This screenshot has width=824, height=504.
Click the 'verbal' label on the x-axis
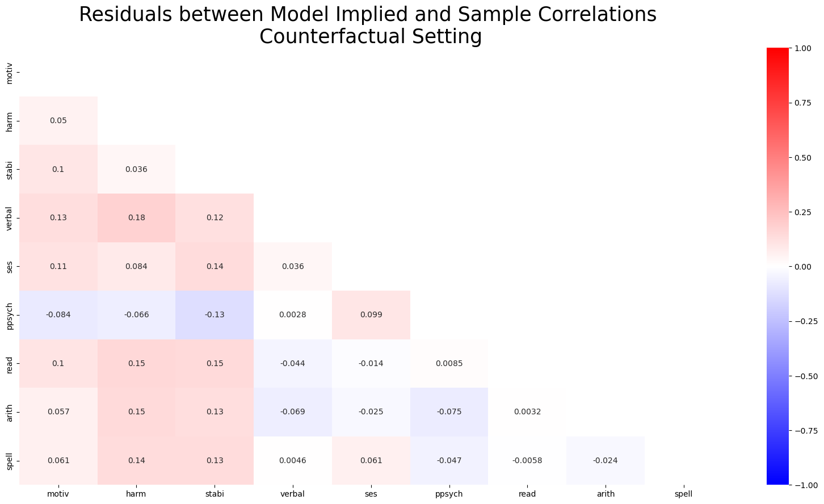click(293, 494)
